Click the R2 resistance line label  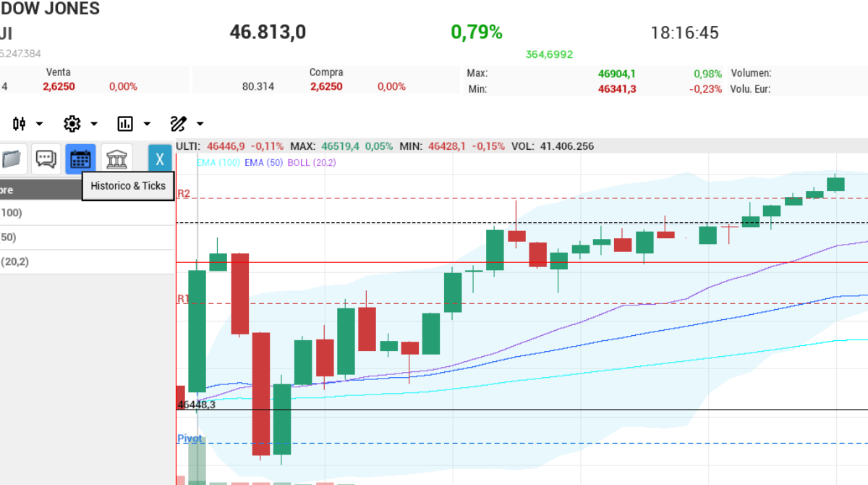point(183,194)
